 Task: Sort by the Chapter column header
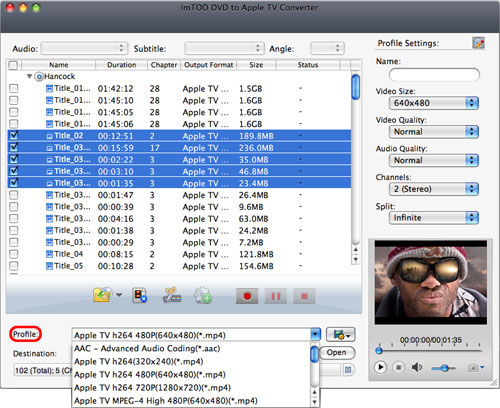point(164,65)
